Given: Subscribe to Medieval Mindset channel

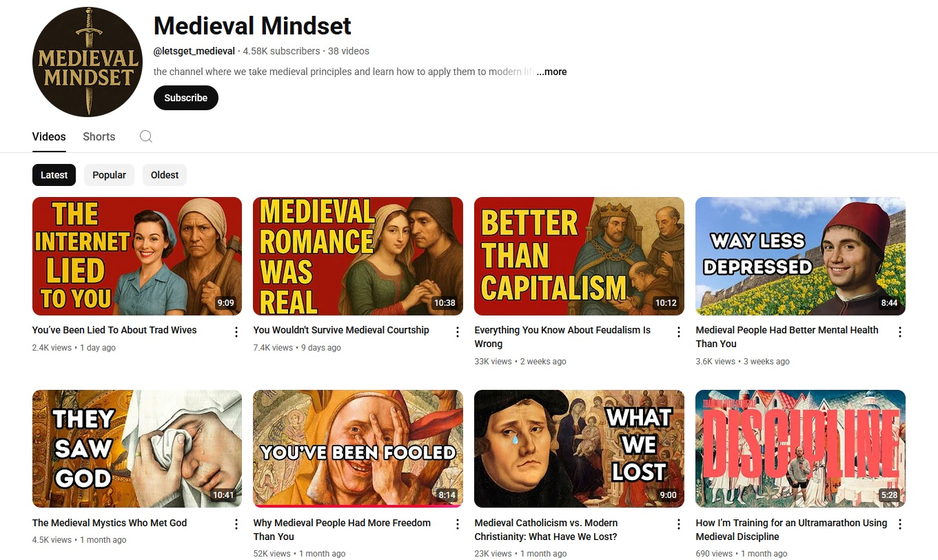Looking at the screenshot, I should coord(185,98).
